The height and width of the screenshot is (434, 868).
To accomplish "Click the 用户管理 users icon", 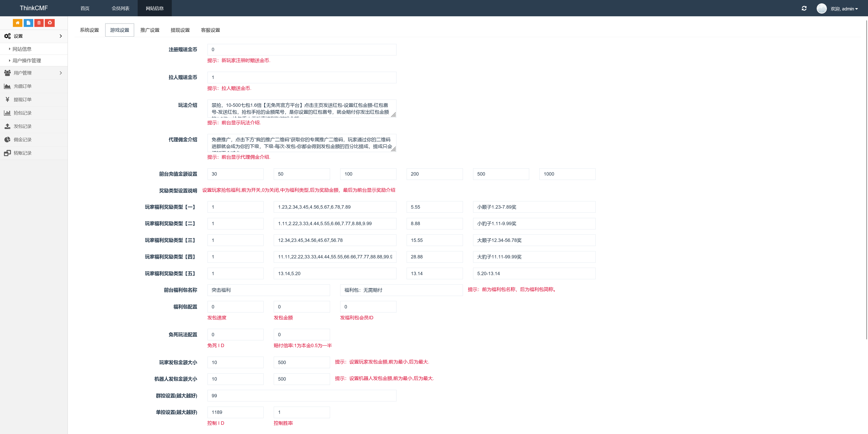I will (x=7, y=73).
